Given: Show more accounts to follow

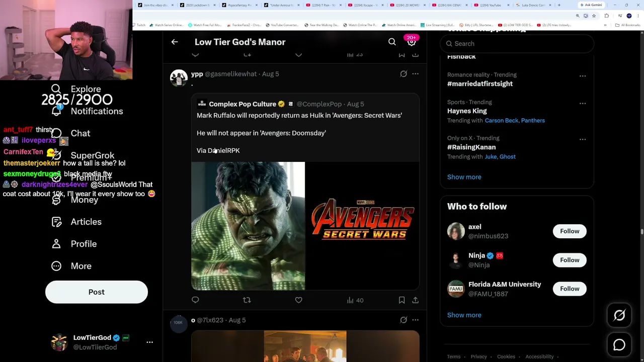Looking at the screenshot, I should pyautogui.click(x=464, y=315).
